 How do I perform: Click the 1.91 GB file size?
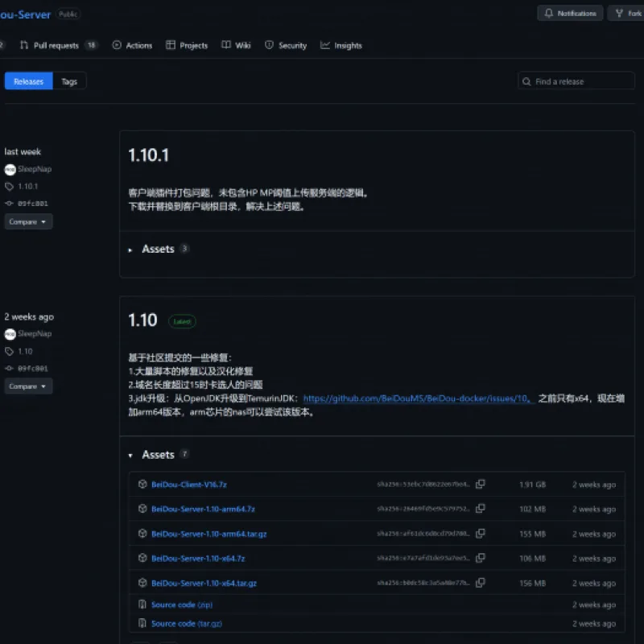(533, 485)
